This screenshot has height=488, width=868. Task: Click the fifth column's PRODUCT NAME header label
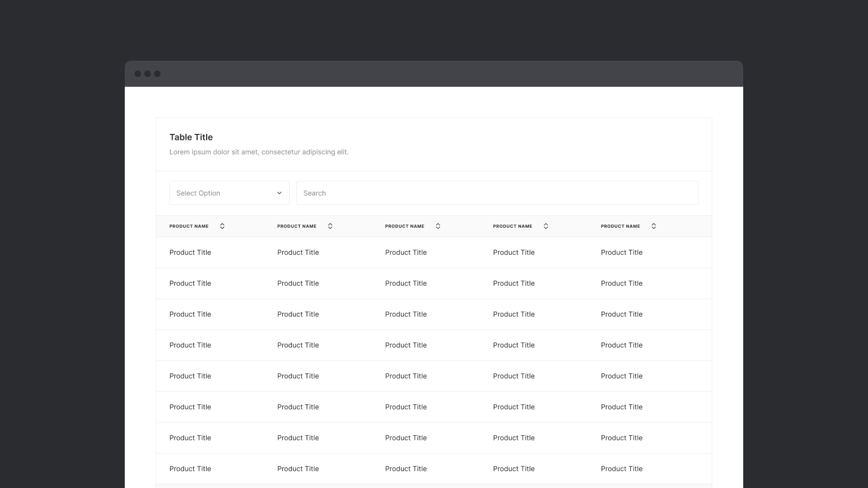tap(620, 226)
